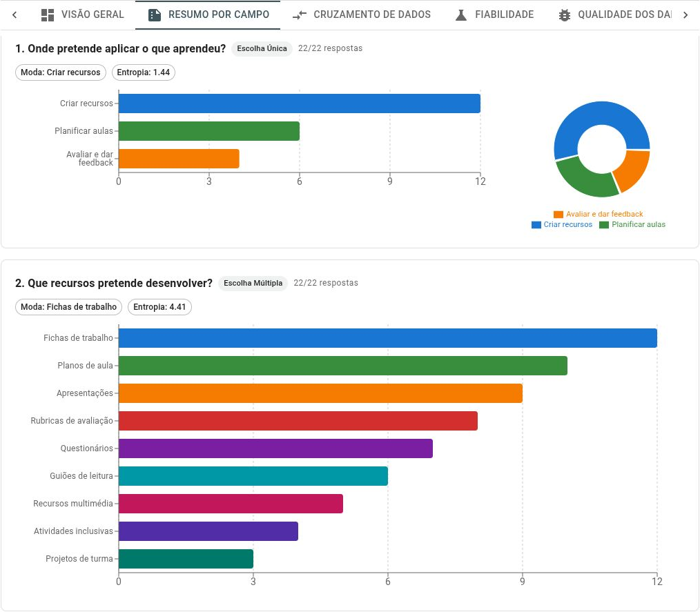Click the Entropia: 1.44 chip
The height and width of the screenshot is (612, 700).
(144, 72)
